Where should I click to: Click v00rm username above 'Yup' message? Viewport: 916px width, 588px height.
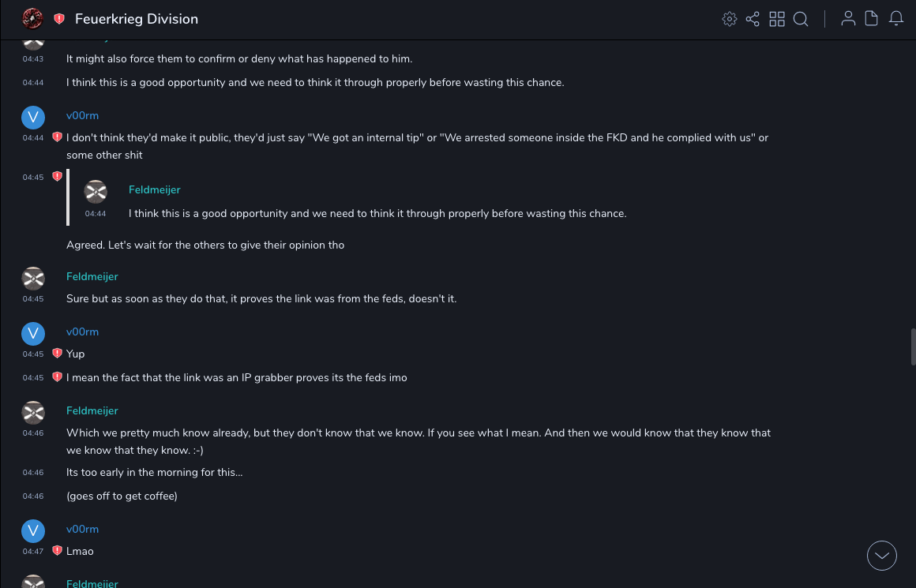pyautogui.click(x=82, y=331)
